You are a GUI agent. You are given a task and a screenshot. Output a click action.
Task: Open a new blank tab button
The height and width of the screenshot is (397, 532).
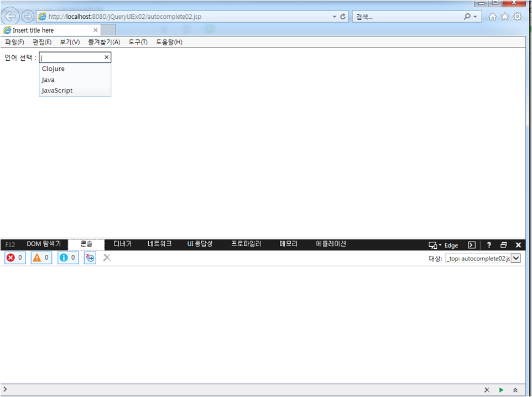108,30
